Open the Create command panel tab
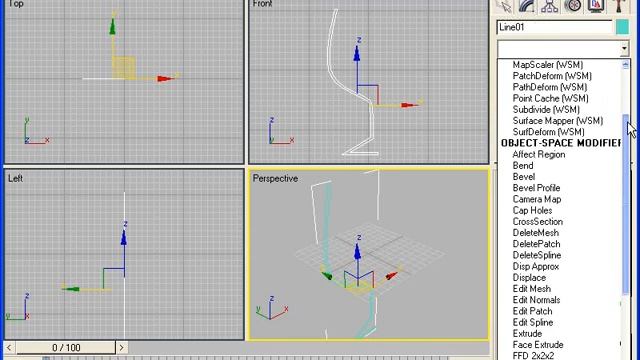This screenshot has height=360, width=640. tap(505, 6)
